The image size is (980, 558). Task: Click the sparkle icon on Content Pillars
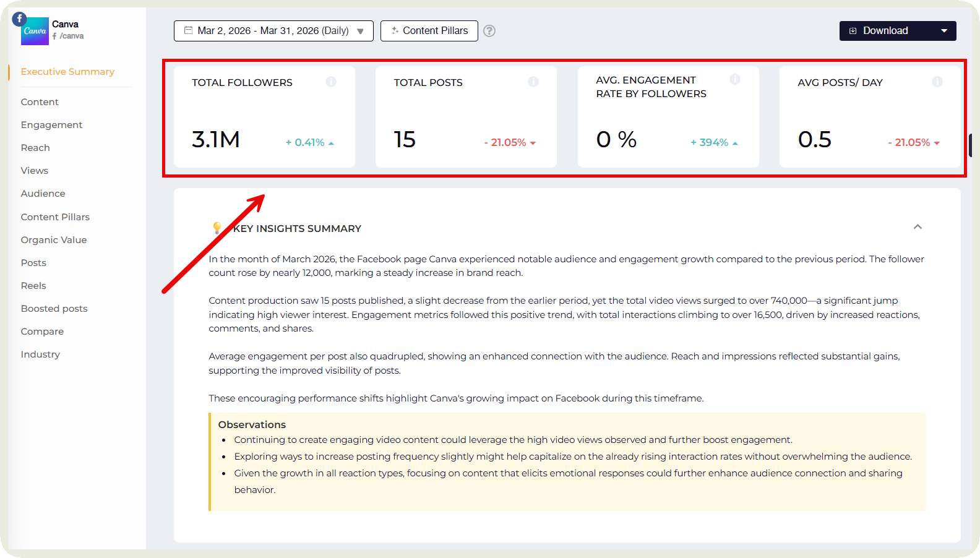click(395, 30)
